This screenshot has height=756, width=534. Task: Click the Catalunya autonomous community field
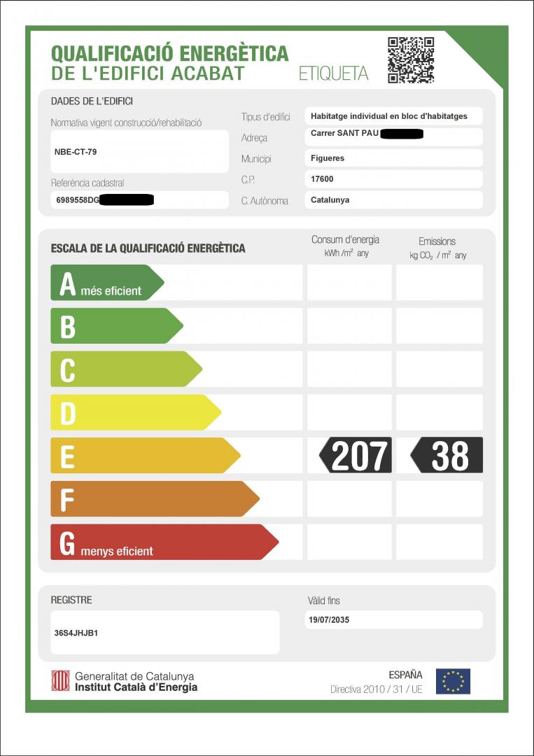point(394,200)
